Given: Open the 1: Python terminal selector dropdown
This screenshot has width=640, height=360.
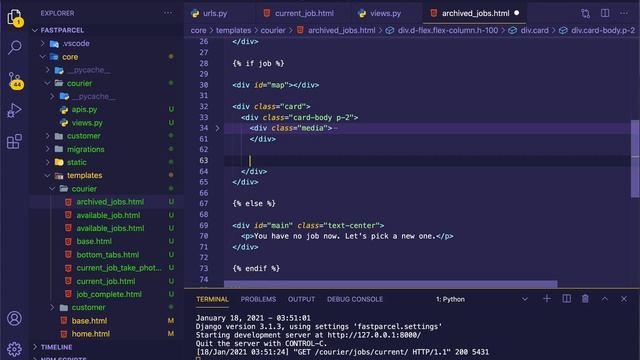Looking at the screenshot, I should [x=482, y=299].
